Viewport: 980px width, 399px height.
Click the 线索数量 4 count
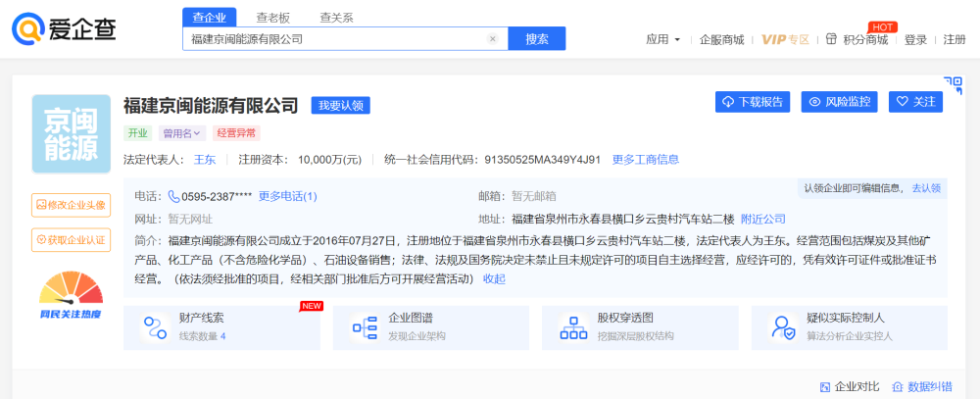(x=203, y=336)
